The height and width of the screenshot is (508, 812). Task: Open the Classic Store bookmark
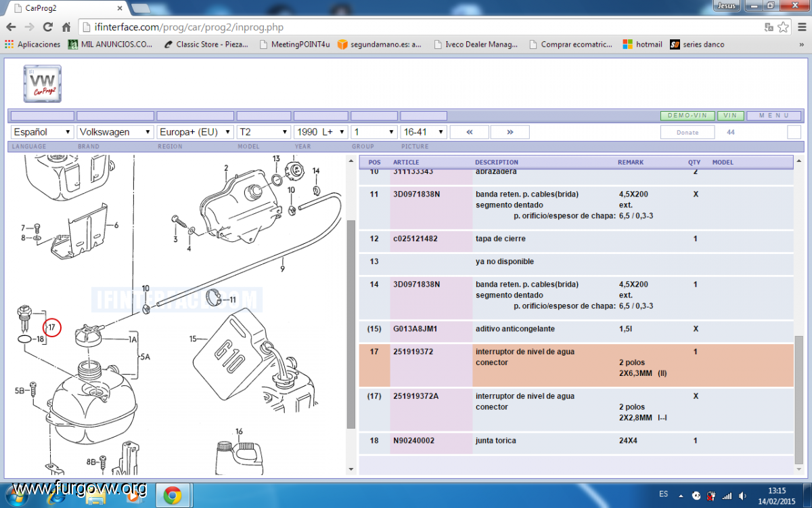(x=206, y=45)
